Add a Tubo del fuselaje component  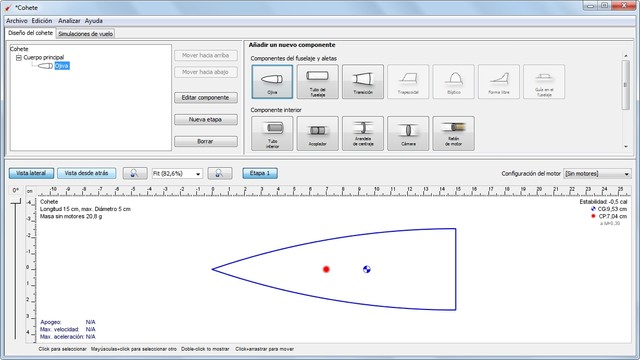[318, 82]
